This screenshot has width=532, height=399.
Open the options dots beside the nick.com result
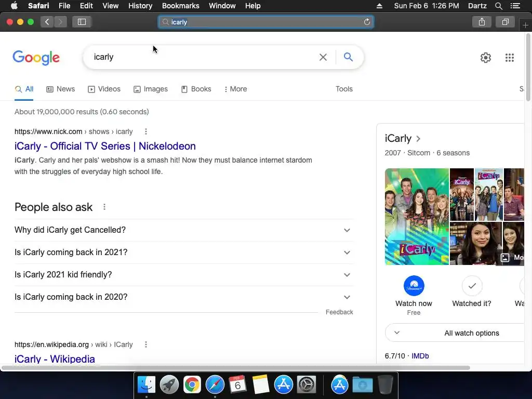(x=146, y=131)
